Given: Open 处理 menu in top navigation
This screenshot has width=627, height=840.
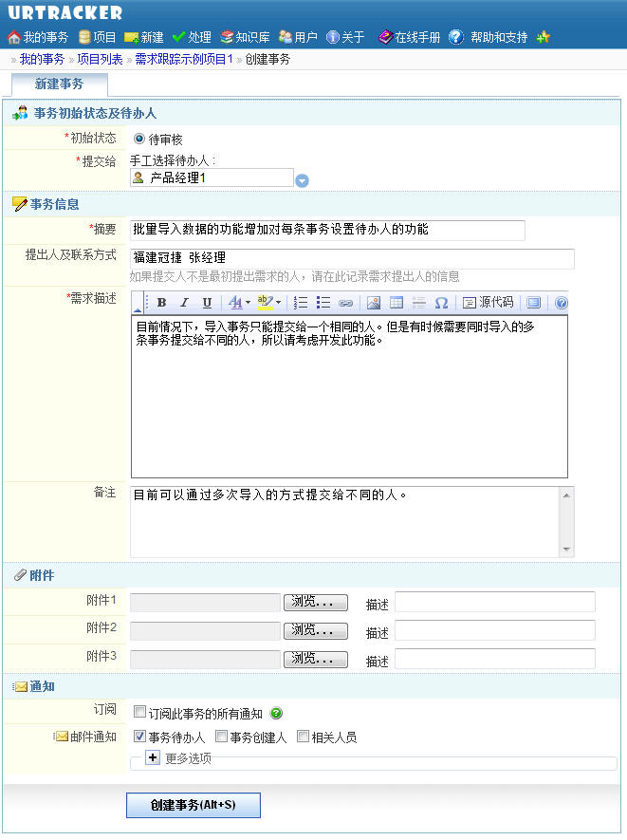Looking at the screenshot, I should point(192,37).
